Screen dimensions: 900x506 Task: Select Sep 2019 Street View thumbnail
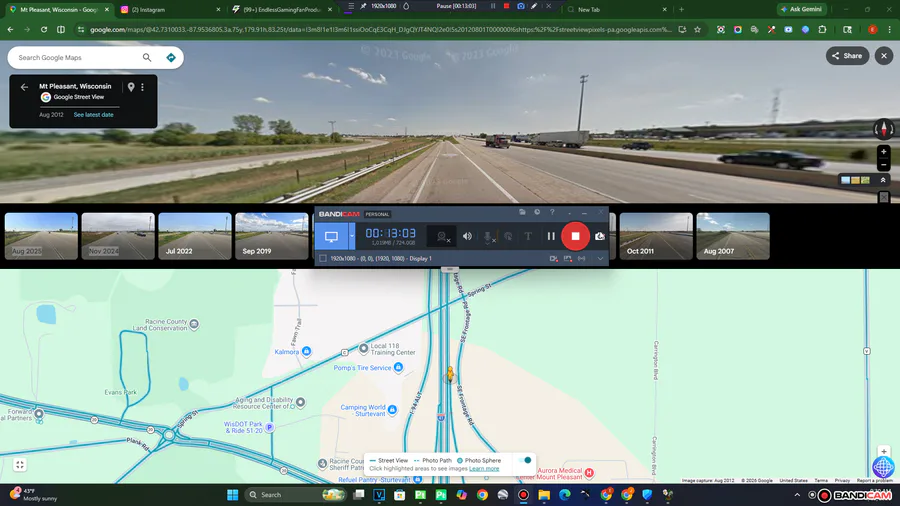pyautogui.click(x=272, y=236)
